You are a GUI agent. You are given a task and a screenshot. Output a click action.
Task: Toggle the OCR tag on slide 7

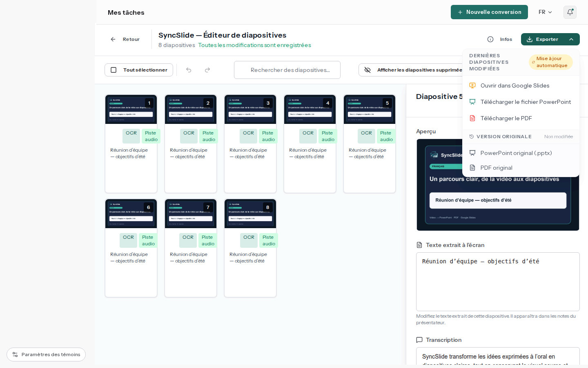pos(188,240)
